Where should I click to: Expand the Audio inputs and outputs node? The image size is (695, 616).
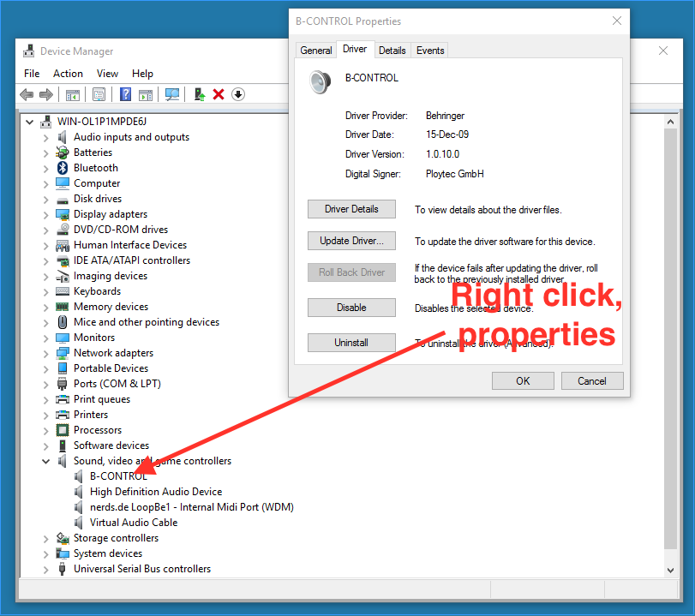45,138
